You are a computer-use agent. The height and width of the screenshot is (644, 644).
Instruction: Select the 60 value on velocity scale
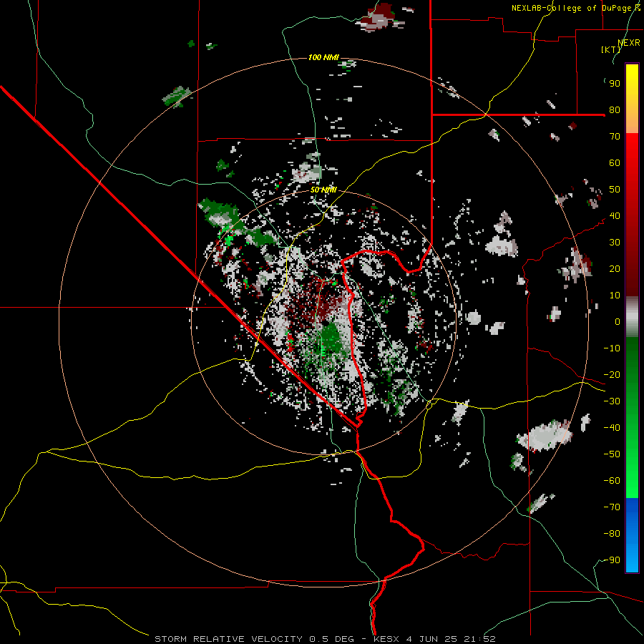(615, 163)
